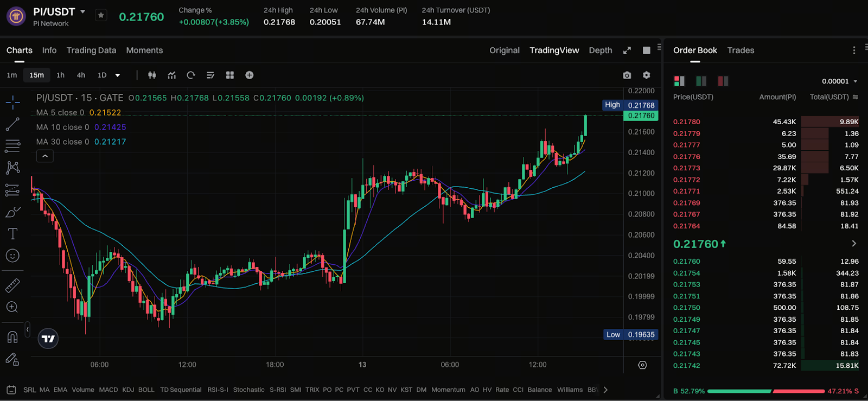Screen dimensions: 868x401
Task: Open time axis settings icon below price scale
Action: tap(642, 365)
